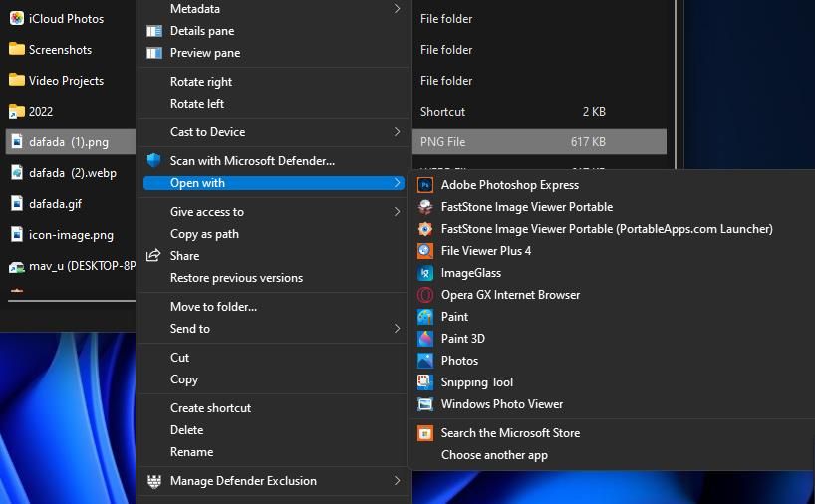Open with Adobe Photoshop Express icon
This screenshot has height=504, width=815.
[x=425, y=185]
